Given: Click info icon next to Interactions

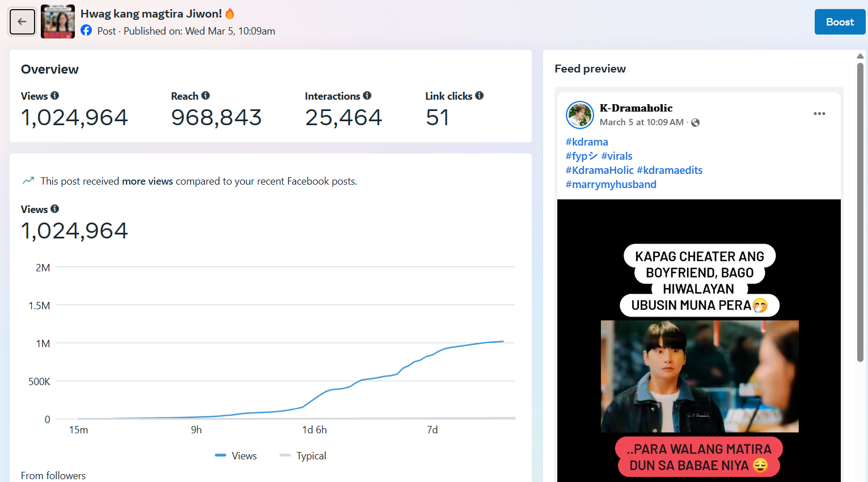Looking at the screenshot, I should click(x=367, y=96).
